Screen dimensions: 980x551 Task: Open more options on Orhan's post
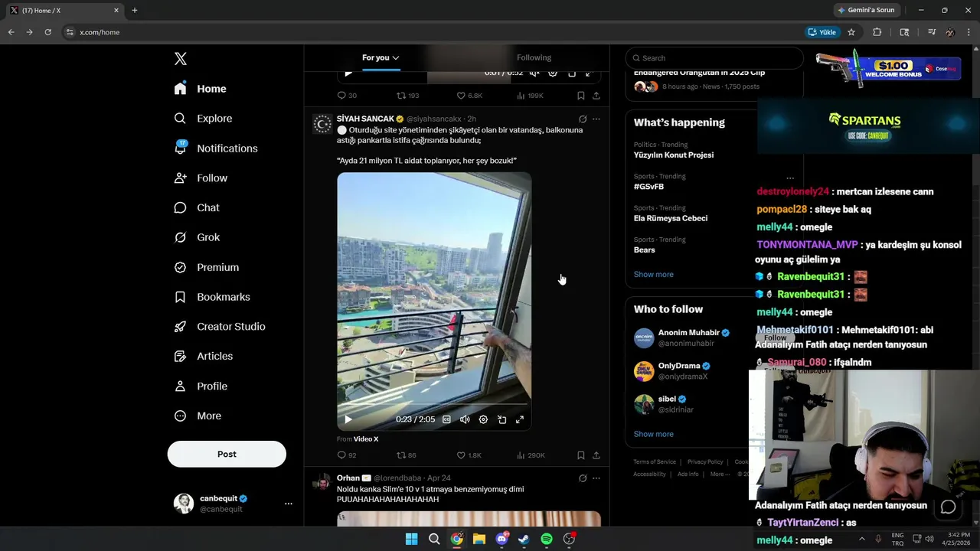click(596, 478)
